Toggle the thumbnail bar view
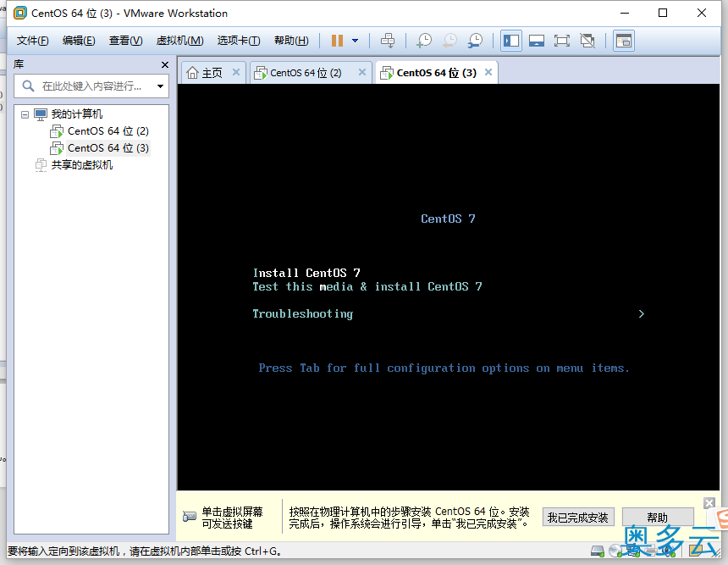Screen dimensions: 728x565 (x=537, y=41)
